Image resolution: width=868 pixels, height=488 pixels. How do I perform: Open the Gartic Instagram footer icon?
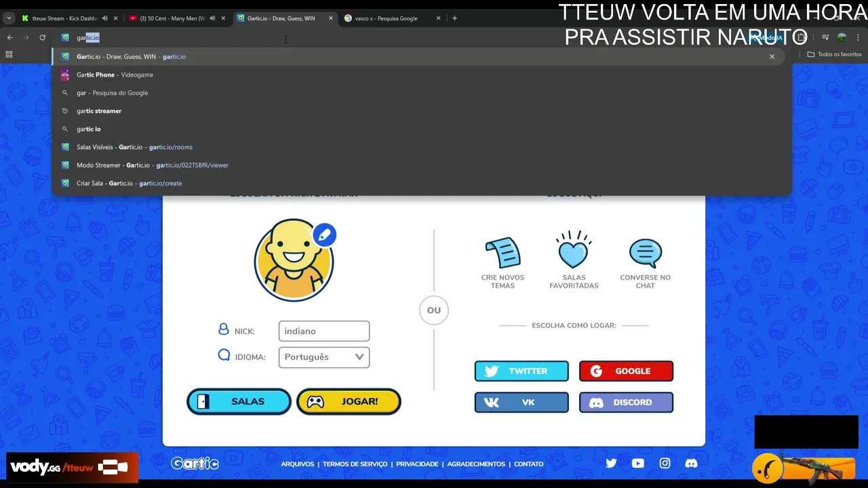click(665, 463)
